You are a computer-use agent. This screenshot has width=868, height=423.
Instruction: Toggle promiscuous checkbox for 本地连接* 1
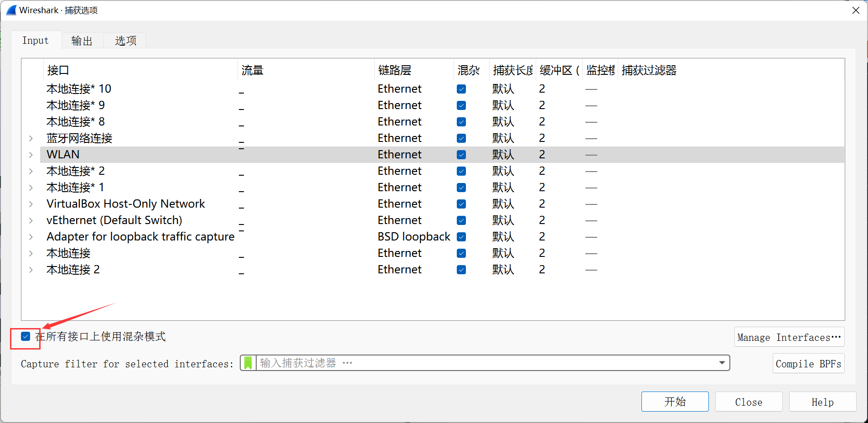pyautogui.click(x=461, y=188)
